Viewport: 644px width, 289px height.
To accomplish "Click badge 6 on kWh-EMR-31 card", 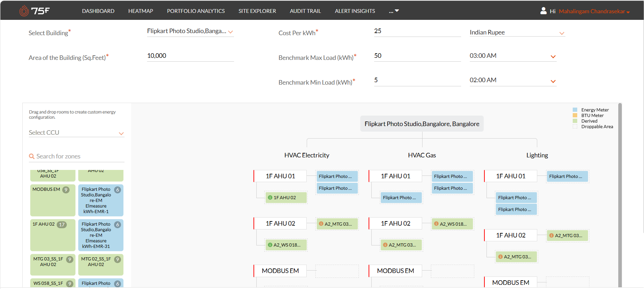I will (118, 225).
